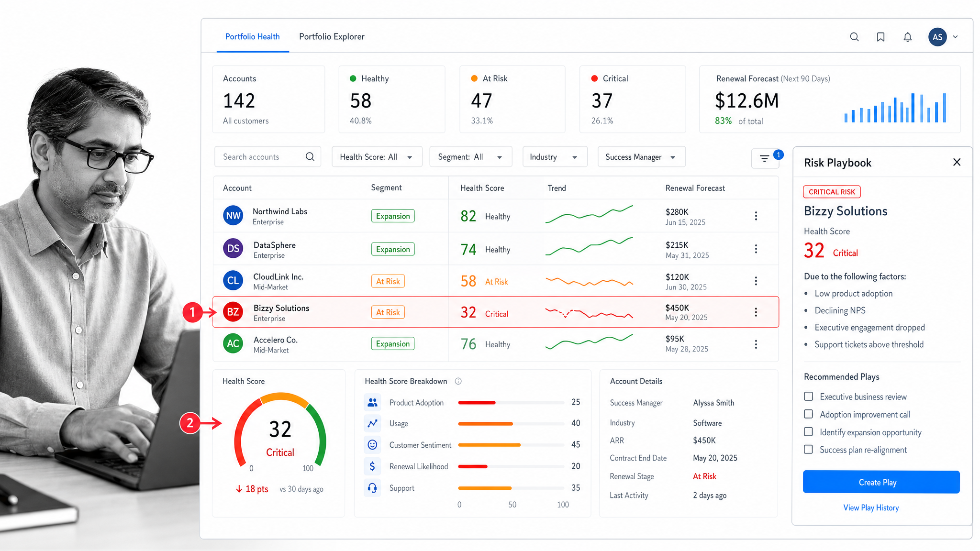Click the Trend column header
Viewport: 980px width, 551px height.
pos(557,188)
